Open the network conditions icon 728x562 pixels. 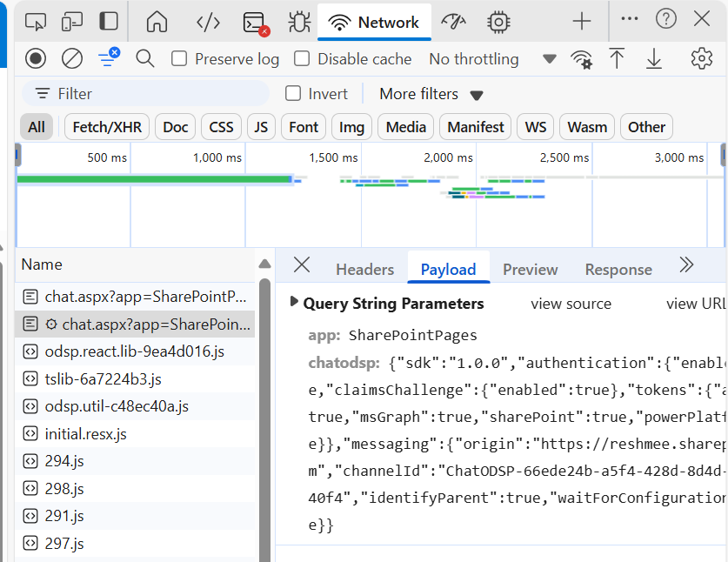(581, 58)
